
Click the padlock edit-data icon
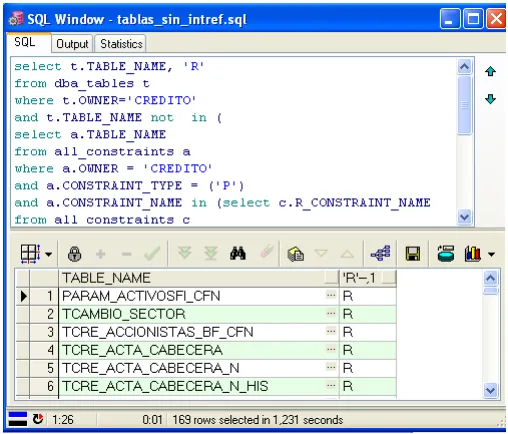coord(74,254)
